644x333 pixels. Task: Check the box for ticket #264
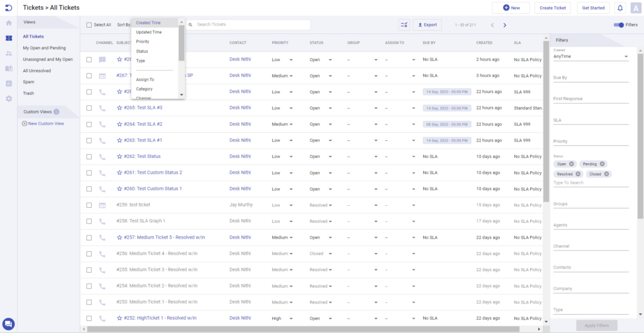point(89,124)
